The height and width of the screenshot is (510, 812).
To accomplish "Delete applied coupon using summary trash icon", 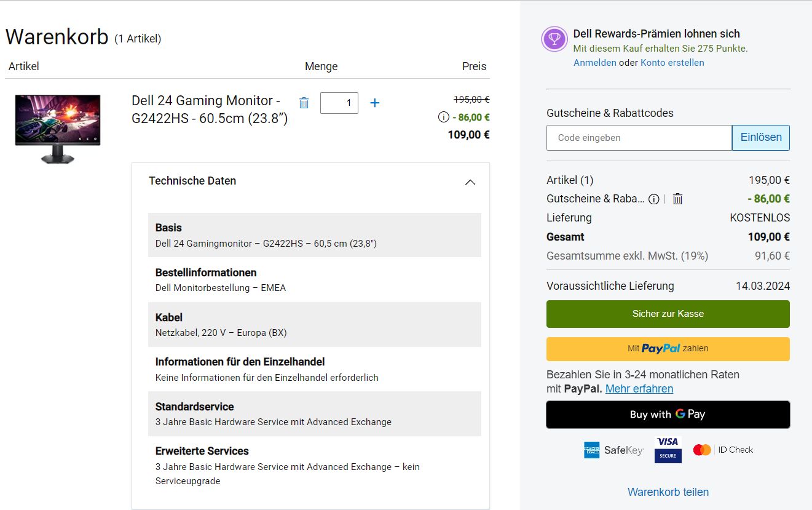I will pos(677,199).
